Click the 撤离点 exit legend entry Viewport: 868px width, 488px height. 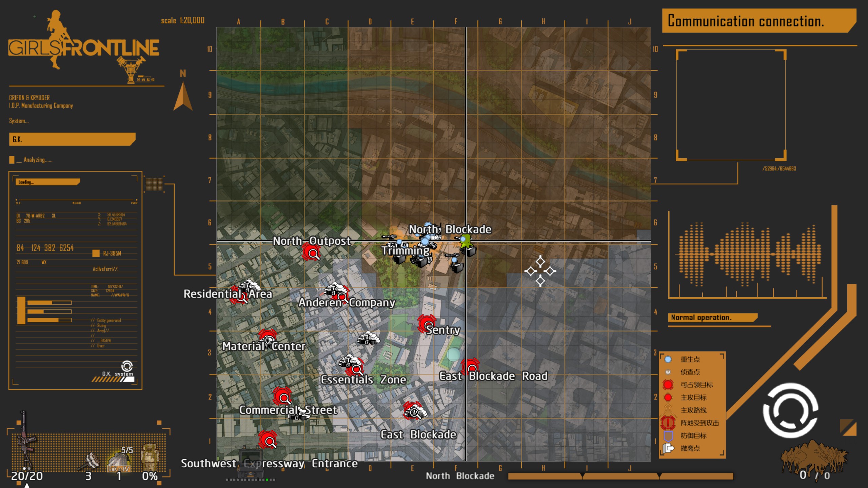click(682, 448)
